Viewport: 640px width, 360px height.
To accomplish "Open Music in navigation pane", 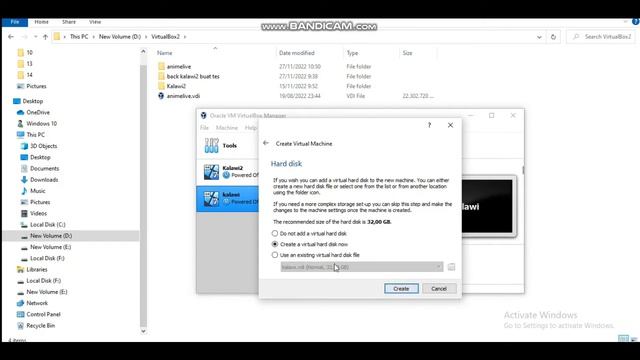I will tap(38, 191).
